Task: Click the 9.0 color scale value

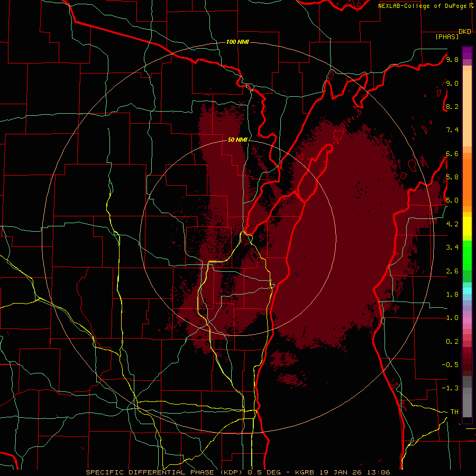Action: tap(452, 83)
